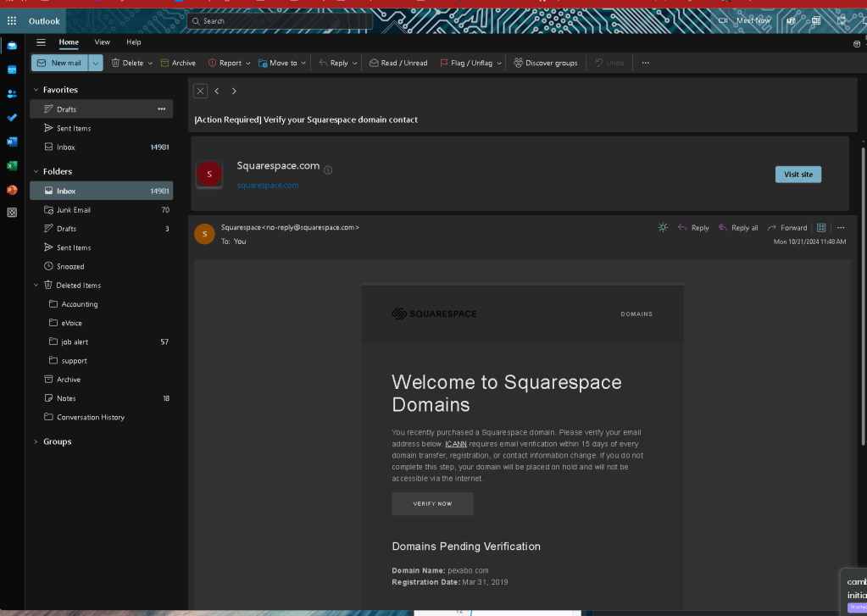Expand the Groups section
The height and width of the screenshot is (616, 867).
coord(36,441)
